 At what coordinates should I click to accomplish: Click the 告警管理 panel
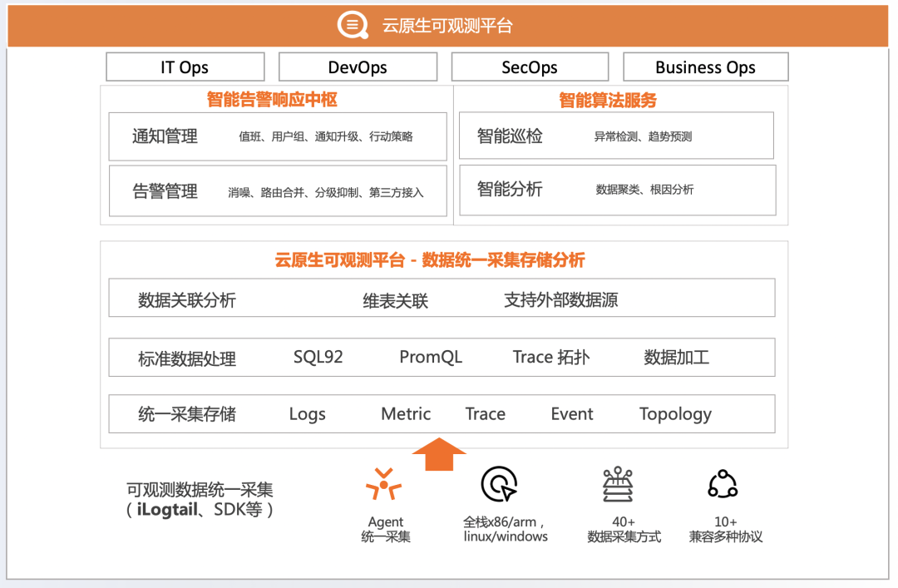click(278, 191)
